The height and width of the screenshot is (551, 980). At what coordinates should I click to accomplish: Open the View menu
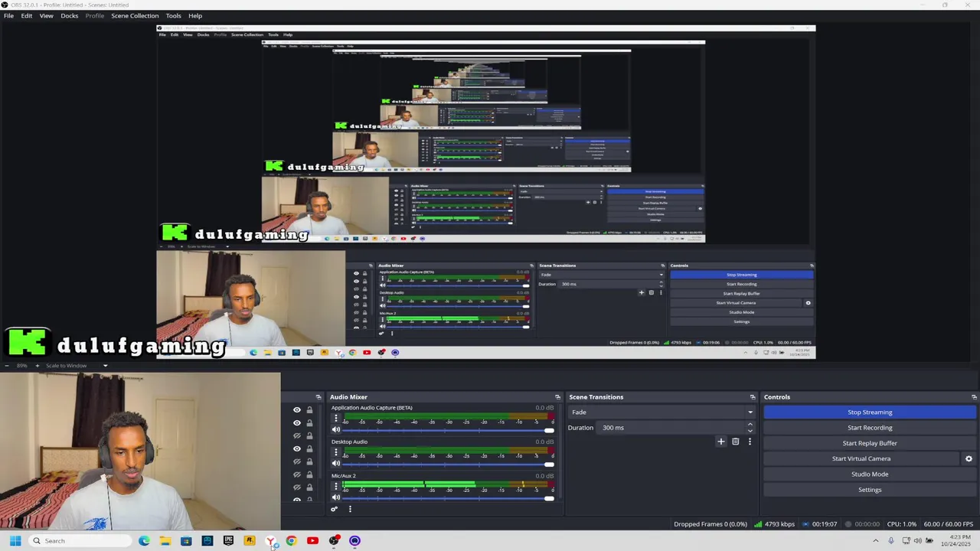point(46,15)
